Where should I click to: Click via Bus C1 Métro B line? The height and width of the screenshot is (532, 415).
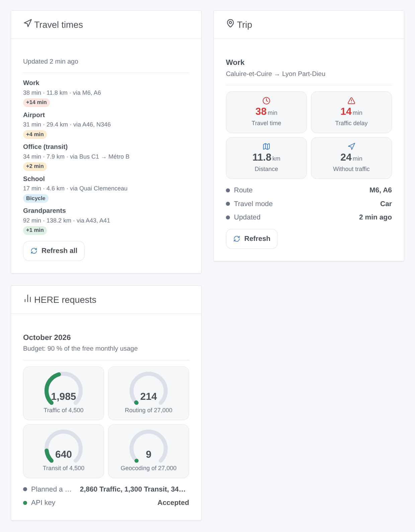tap(76, 157)
